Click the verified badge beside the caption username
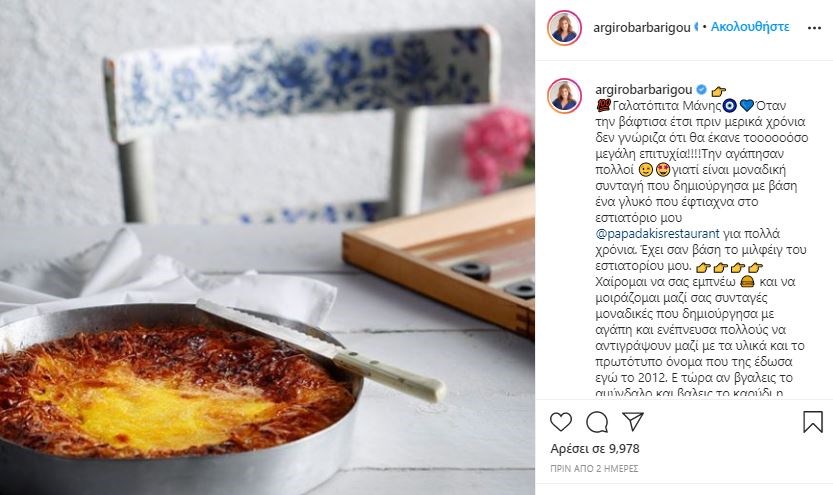833x495 pixels. point(701,89)
